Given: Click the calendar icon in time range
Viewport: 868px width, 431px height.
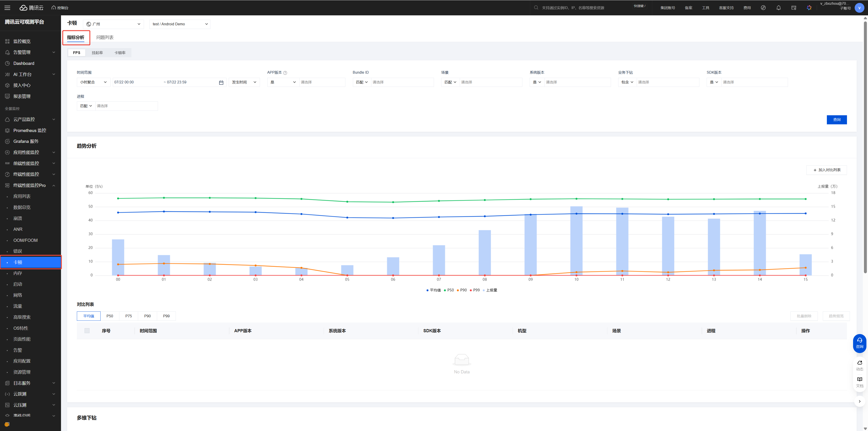Looking at the screenshot, I should tap(221, 82).
